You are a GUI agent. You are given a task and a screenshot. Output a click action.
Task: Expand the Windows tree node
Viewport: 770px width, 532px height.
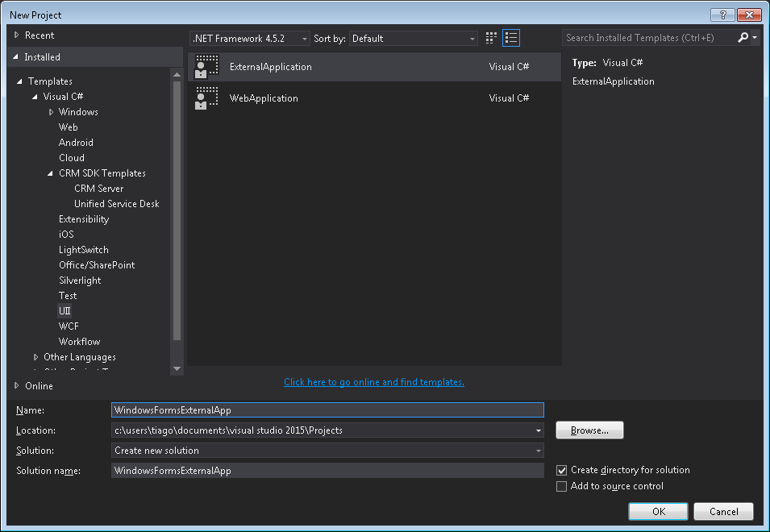click(x=51, y=112)
